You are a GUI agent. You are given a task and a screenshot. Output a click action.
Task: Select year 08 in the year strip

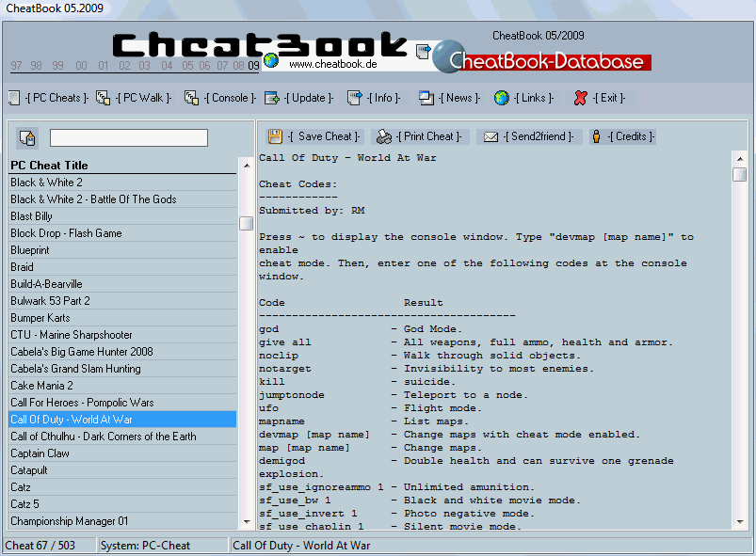[238, 66]
